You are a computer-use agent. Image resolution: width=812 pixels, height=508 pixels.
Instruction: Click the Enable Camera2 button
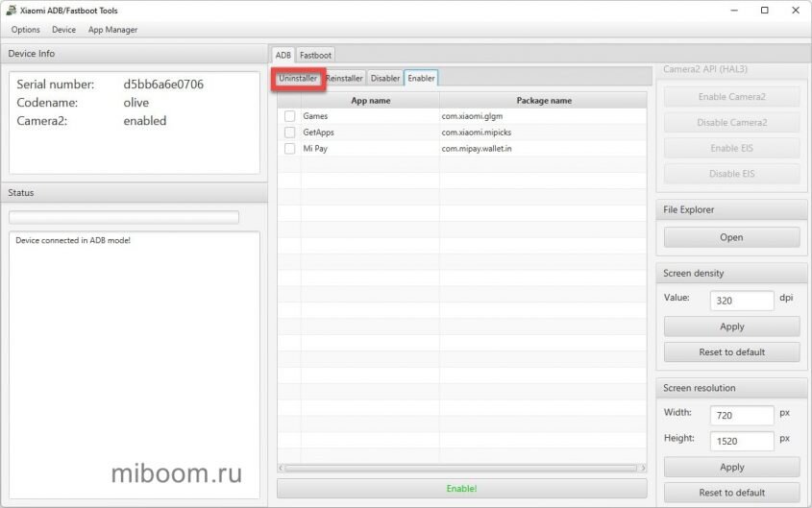731,97
